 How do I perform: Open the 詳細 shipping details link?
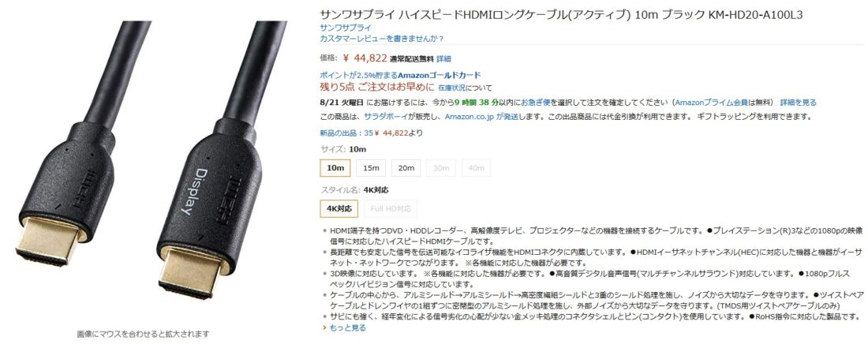[x=443, y=58]
